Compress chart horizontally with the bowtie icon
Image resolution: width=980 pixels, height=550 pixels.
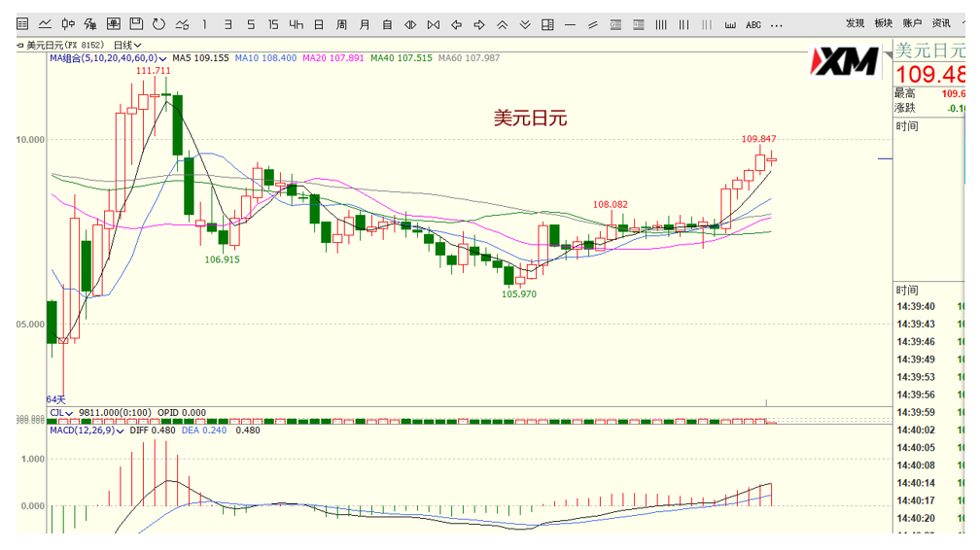[434, 24]
